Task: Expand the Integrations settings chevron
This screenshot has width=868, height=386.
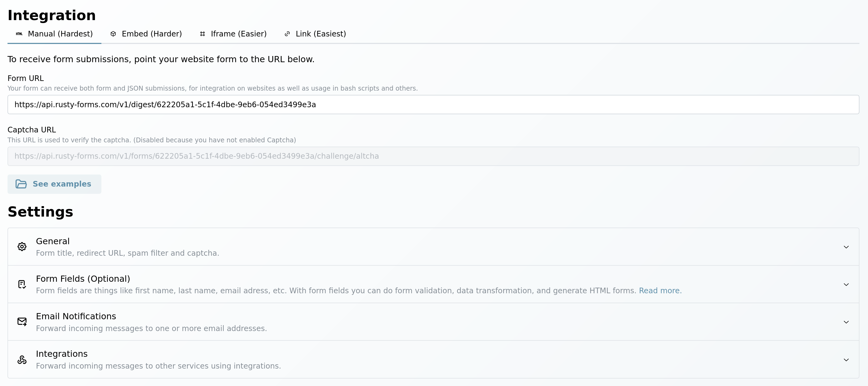Action: [846, 360]
